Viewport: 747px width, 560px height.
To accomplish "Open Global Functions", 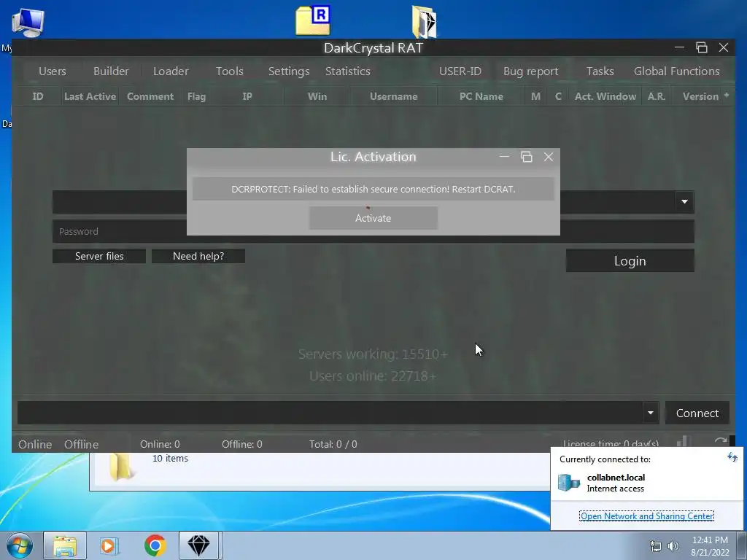I will pyautogui.click(x=676, y=71).
